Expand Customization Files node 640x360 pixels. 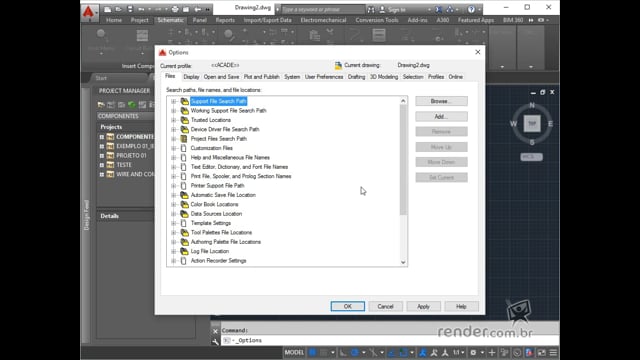point(174,148)
